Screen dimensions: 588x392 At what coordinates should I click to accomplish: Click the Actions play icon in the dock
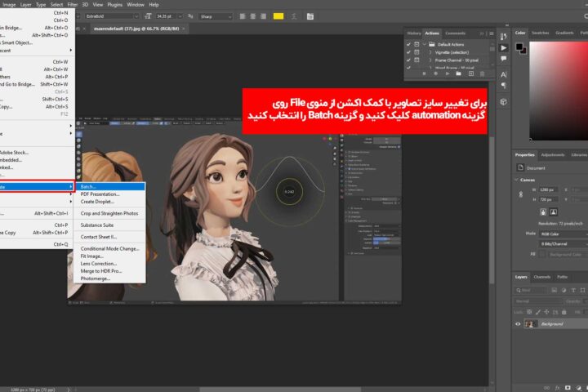click(x=504, y=48)
